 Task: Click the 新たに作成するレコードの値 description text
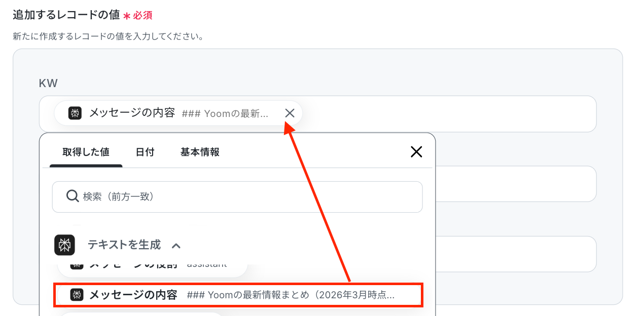(x=109, y=36)
